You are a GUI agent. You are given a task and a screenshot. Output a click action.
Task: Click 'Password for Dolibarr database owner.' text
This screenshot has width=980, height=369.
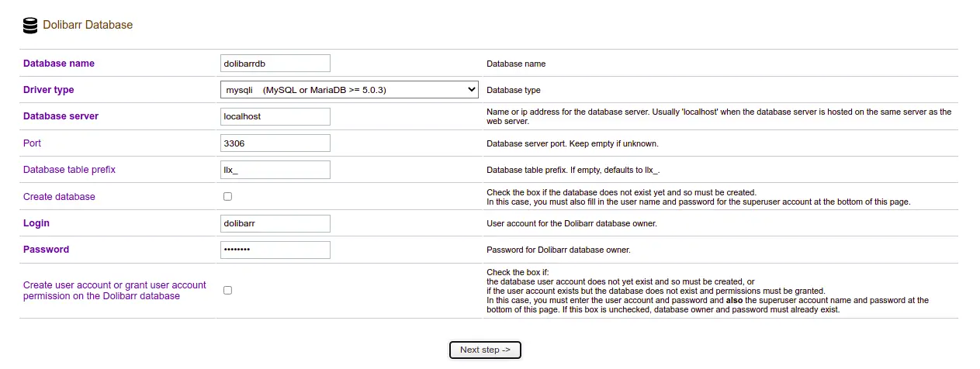(559, 250)
